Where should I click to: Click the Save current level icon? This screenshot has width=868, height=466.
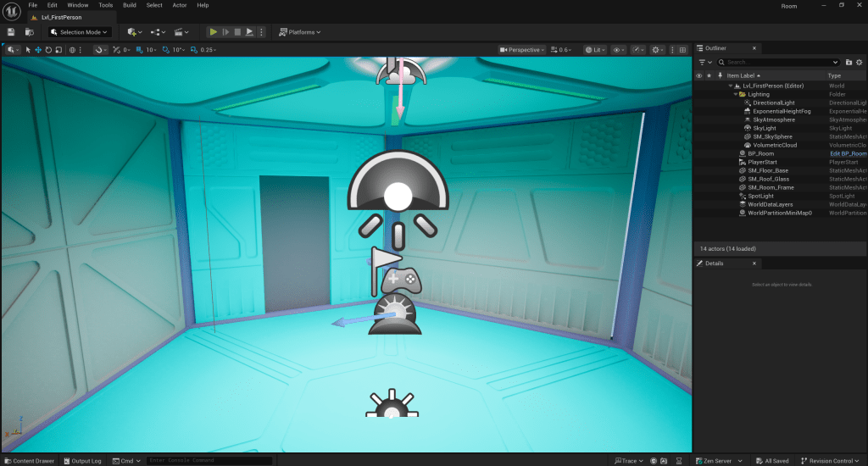11,32
